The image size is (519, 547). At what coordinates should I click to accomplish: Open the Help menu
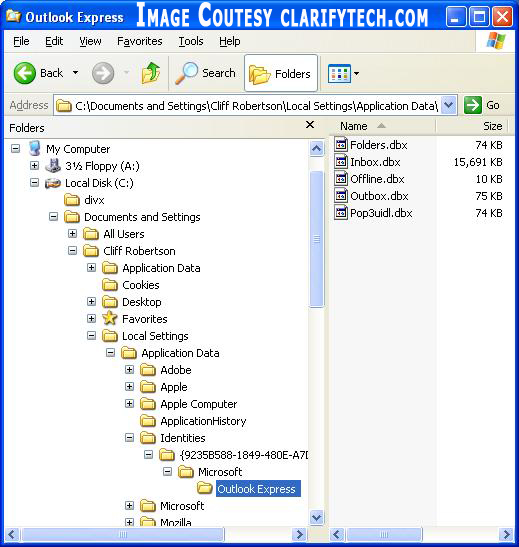230,41
